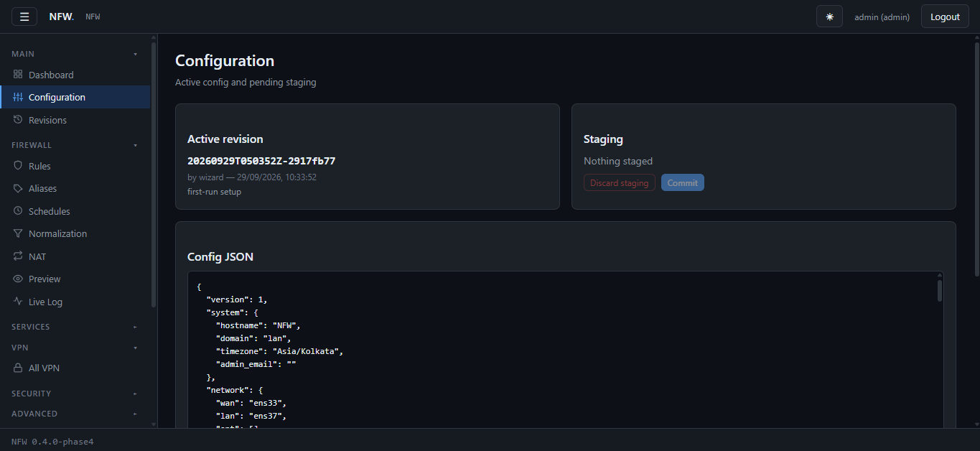
Task: Expand the SECURITY sidebar section
Action: [x=75, y=394]
